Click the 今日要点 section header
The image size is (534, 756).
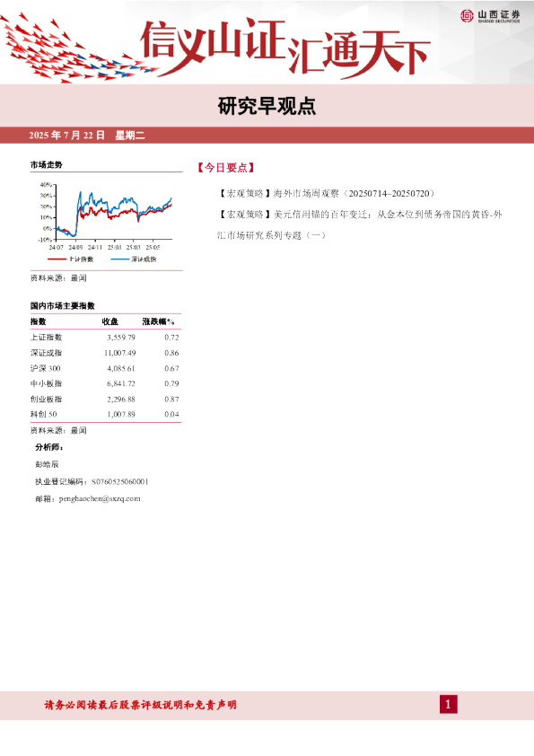coord(225,167)
